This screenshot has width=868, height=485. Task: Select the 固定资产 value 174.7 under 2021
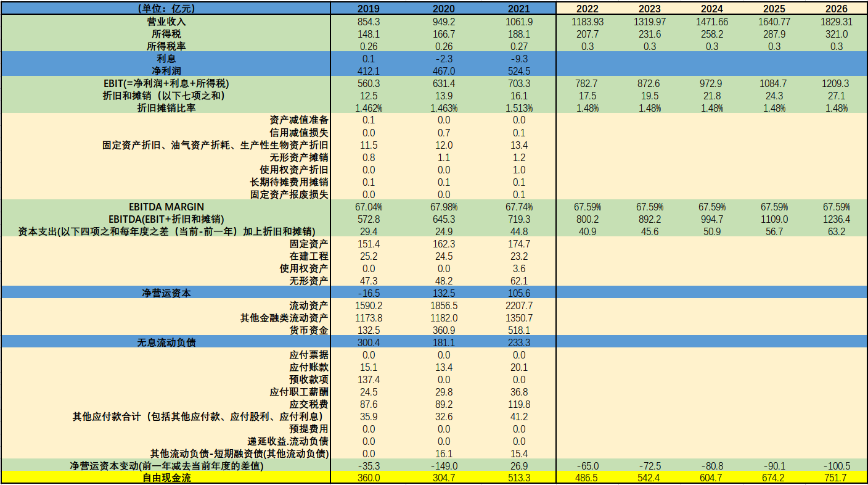click(520, 244)
